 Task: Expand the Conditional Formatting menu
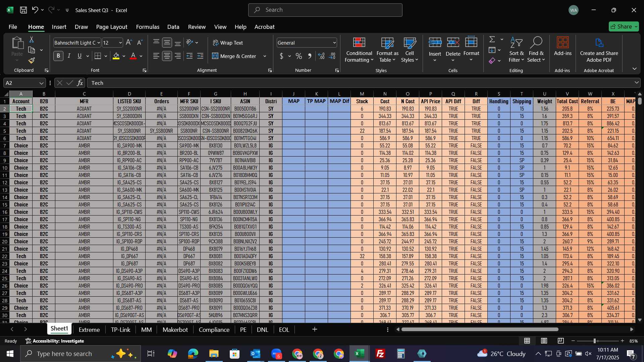(x=359, y=50)
